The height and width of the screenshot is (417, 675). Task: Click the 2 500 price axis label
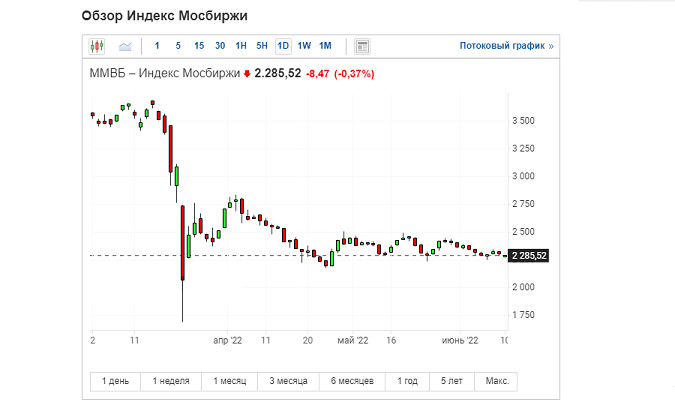523,232
